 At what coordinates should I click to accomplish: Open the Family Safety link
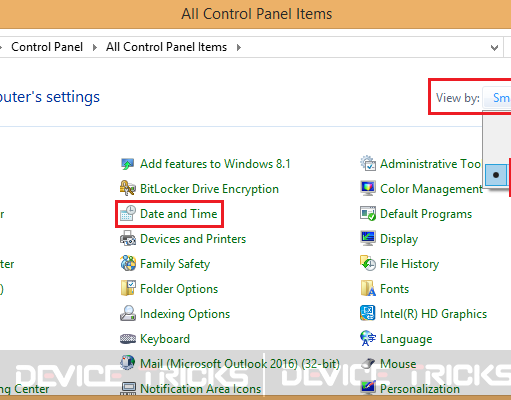click(175, 264)
